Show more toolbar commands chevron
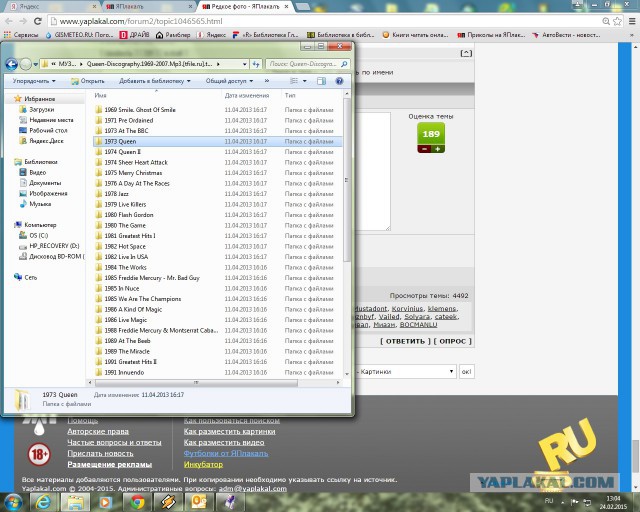The image size is (640, 512). tap(267, 81)
